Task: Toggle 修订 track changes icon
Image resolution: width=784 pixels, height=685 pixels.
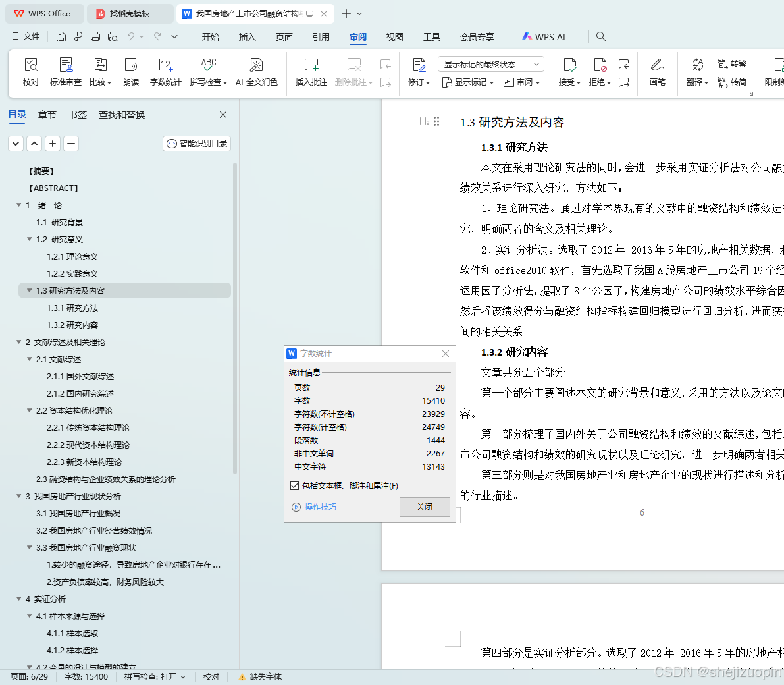Action: [x=419, y=65]
